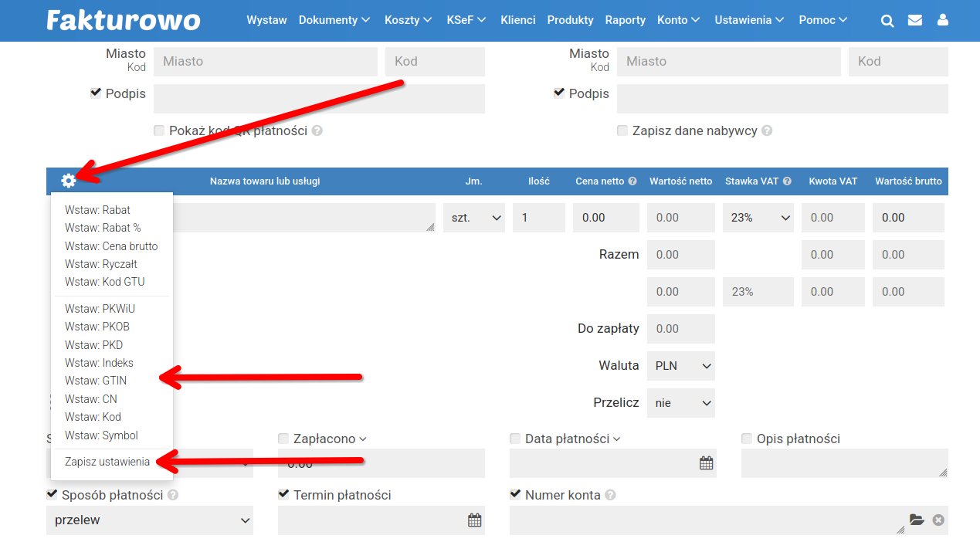Uncheck the Podpis checkbox on the left
Image resolution: width=980 pixels, height=542 pixels.
(96, 93)
